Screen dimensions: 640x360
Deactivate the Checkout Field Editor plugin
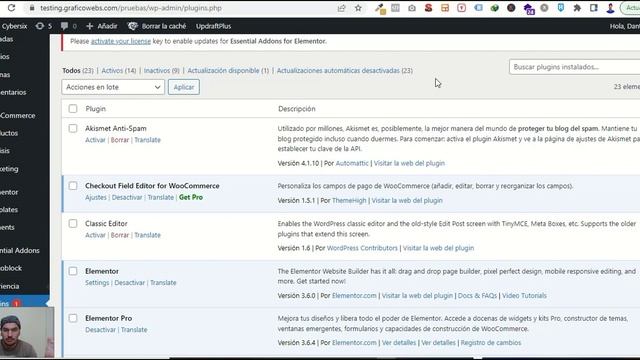[x=127, y=197]
